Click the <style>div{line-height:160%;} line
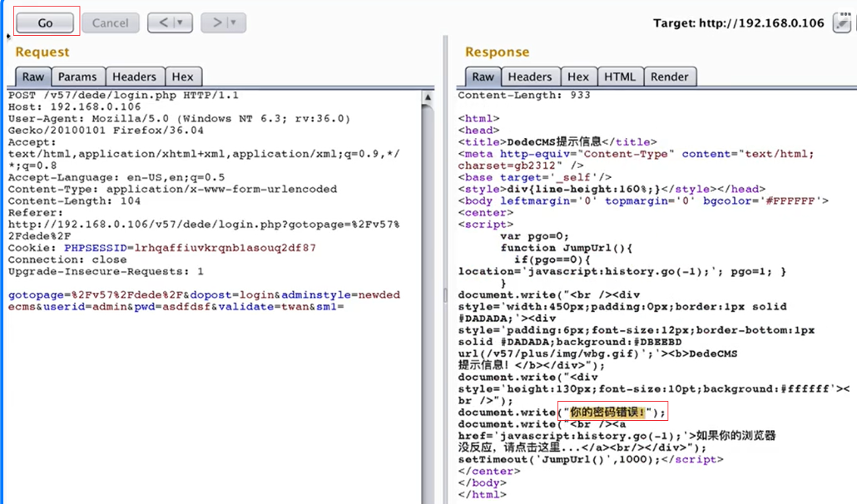The height and width of the screenshot is (504, 857). 612,190
